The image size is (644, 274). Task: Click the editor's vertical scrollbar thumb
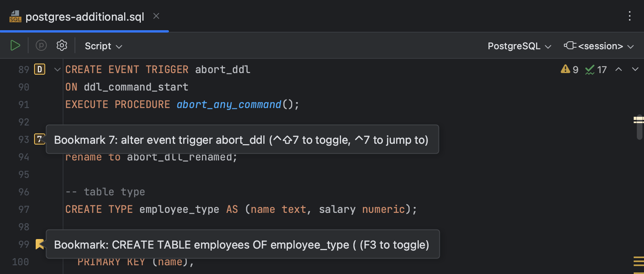[x=639, y=127]
